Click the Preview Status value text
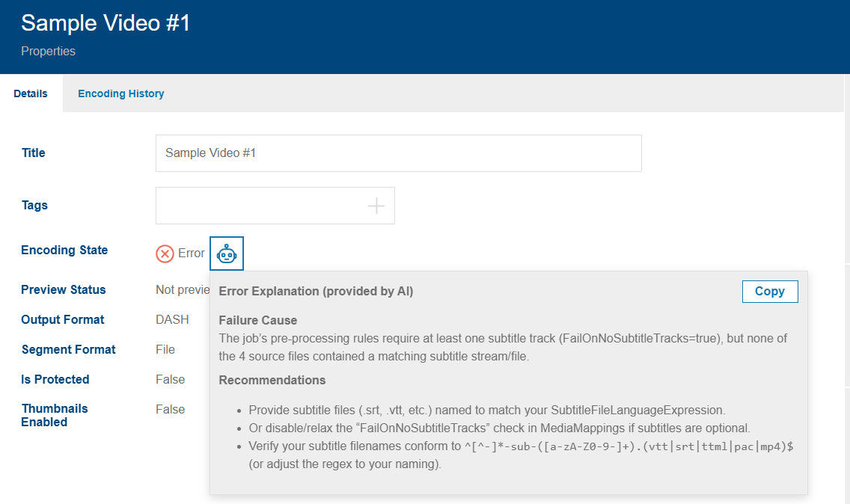This screenshot has width=850, height=504. pyautogui.click(x=181, y=289)
